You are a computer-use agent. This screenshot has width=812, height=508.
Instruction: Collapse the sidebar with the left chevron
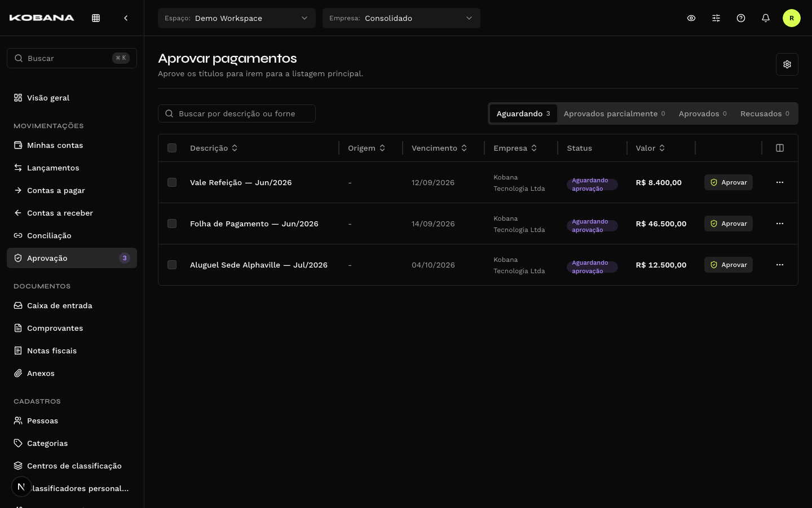coord(126,18)
